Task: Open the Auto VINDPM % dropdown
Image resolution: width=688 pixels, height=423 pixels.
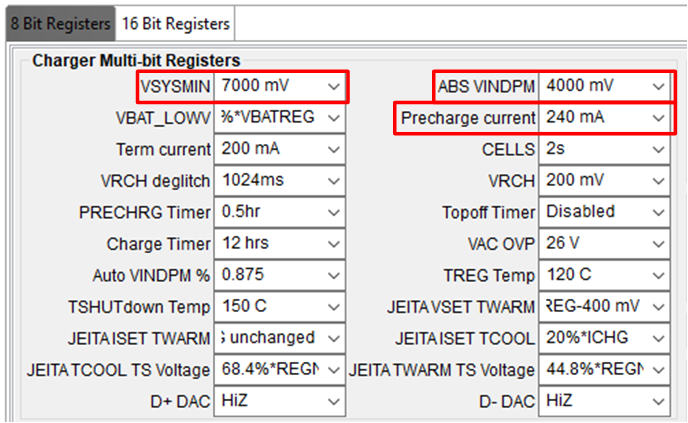Action: pyautogui.click(x=281, y=275)
